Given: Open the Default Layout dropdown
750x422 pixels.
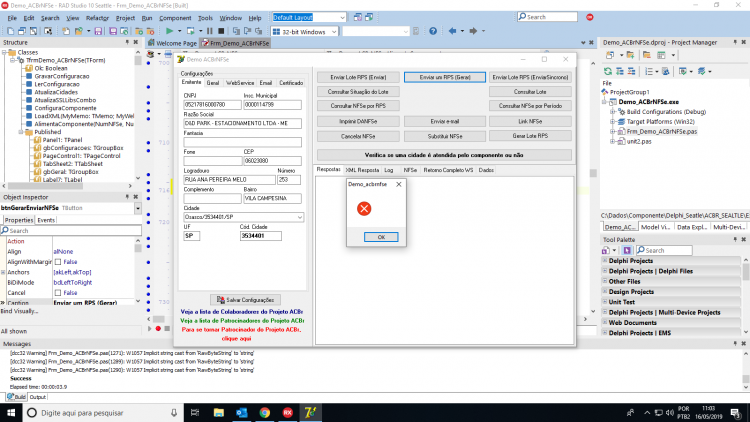Looking at the screenshot, I should point(342,17).
